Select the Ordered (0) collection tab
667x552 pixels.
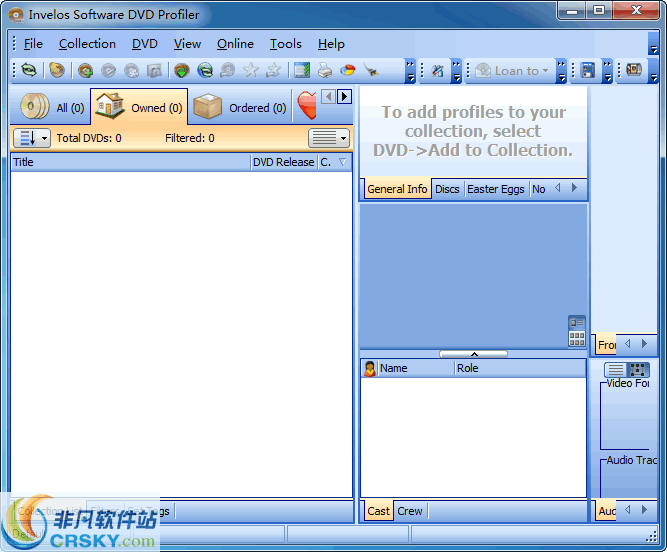240,107
